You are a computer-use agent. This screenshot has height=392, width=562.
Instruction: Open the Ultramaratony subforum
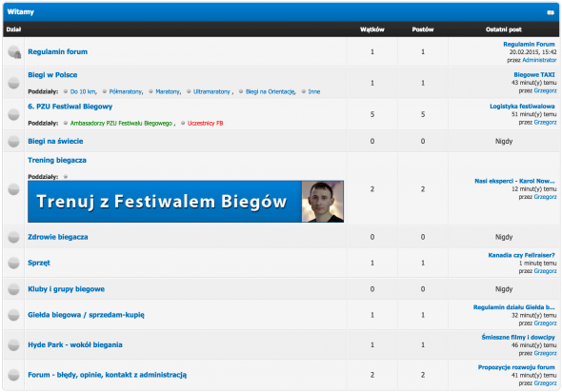coord(211,91)
